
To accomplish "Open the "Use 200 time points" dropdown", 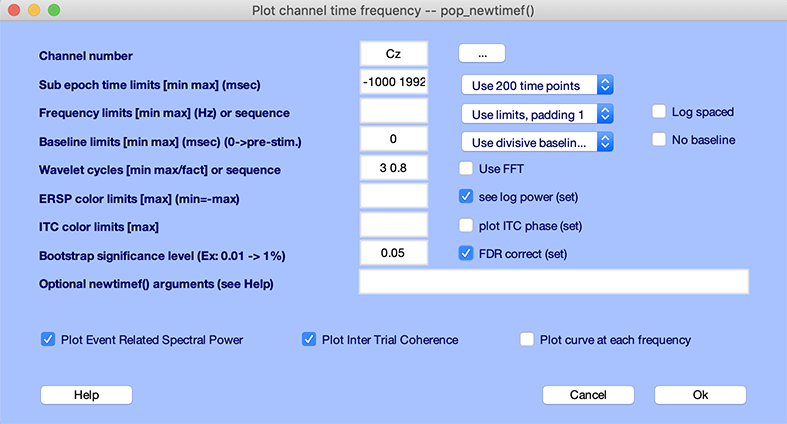I will click(537, 85).
